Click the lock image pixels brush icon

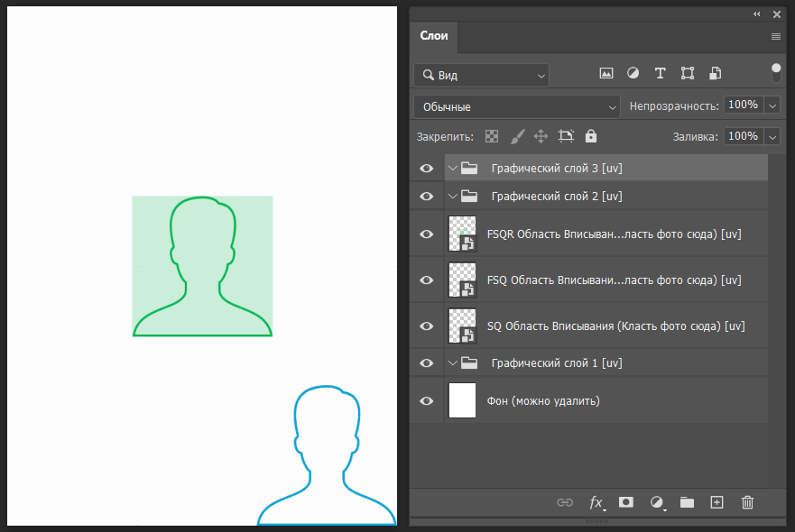[x=517, y=136]
